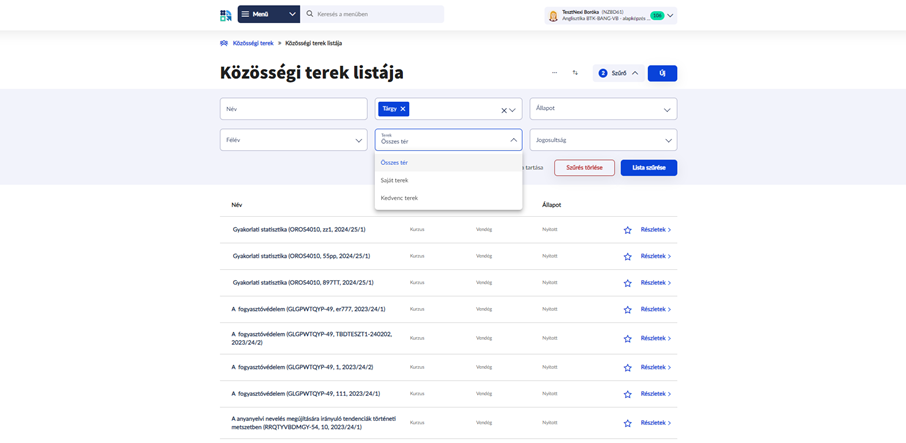The width and height of the screenshot is (906, 443).
Task: Click the Lista szűrése button
Action: 648,168
